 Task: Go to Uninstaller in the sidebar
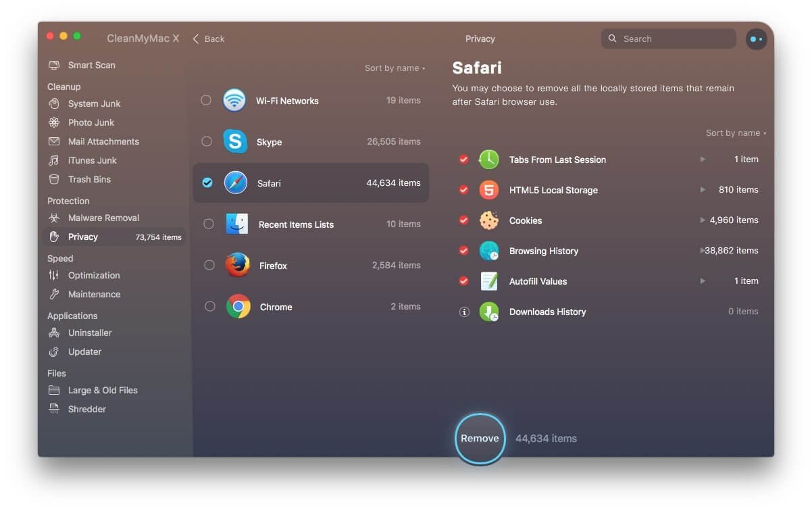click(90, 333)
